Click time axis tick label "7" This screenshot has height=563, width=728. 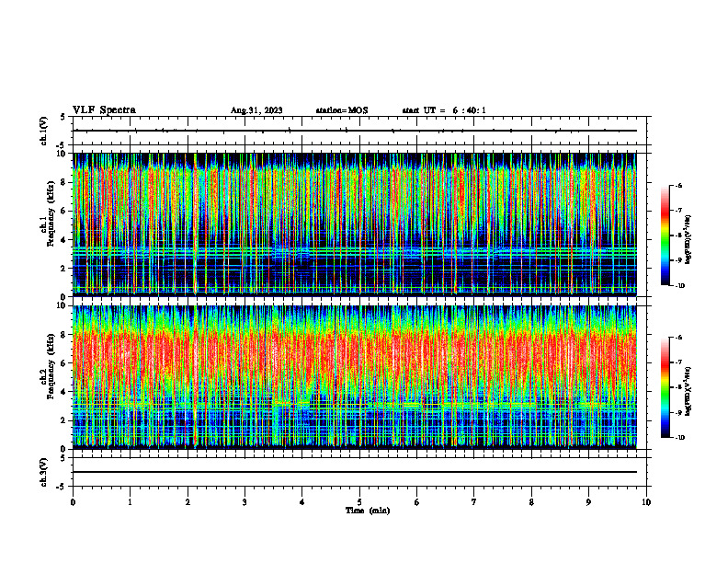(x=474, y=502)
